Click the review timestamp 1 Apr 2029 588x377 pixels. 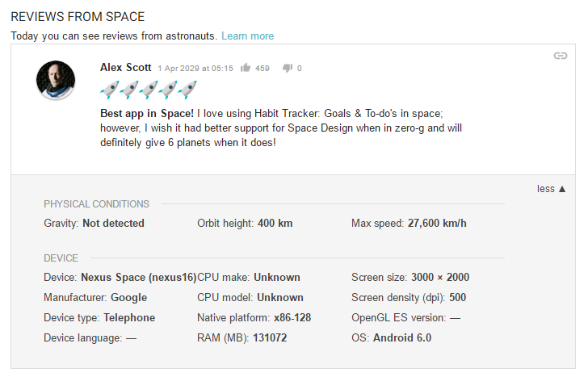click(x=195, y=69)
